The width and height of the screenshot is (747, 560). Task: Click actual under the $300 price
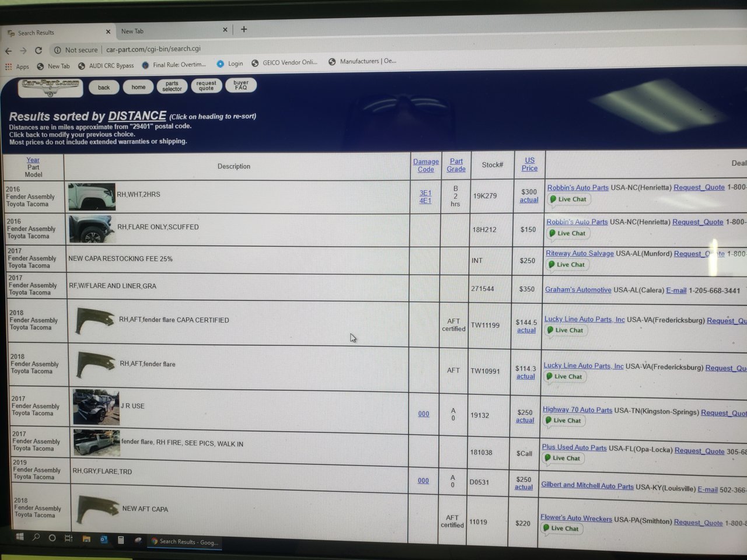529,200
